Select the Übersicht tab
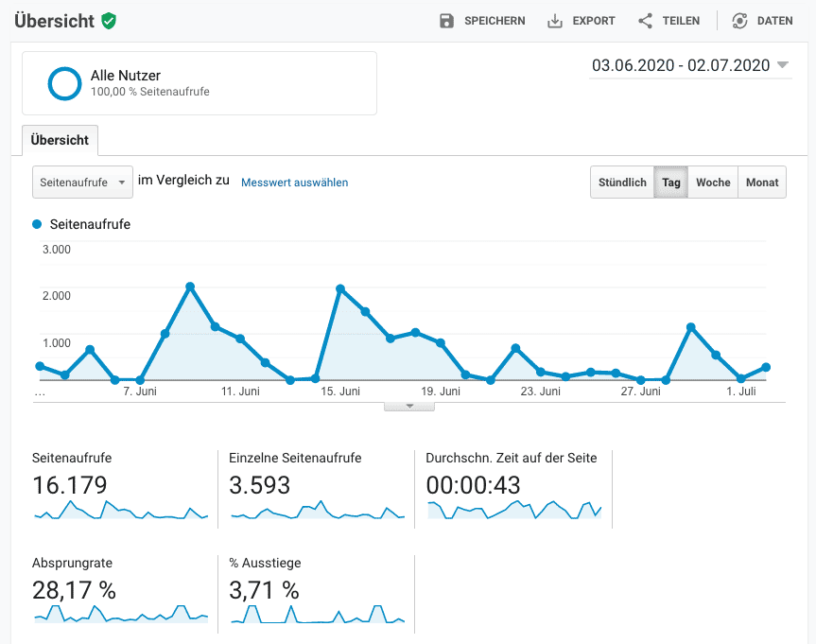This screenshot has height=644, width=816. tap(60, 140)
